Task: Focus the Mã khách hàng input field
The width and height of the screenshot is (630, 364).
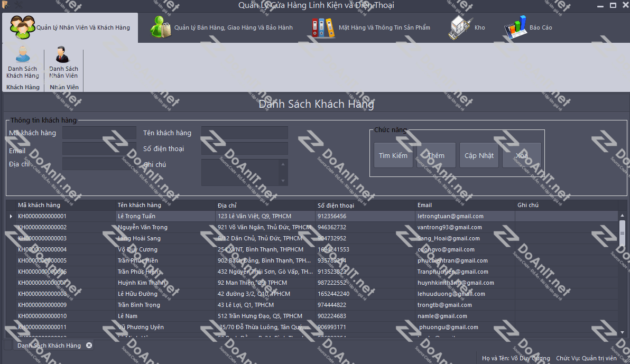Action: pyautogui.click(x=99, y=133)
